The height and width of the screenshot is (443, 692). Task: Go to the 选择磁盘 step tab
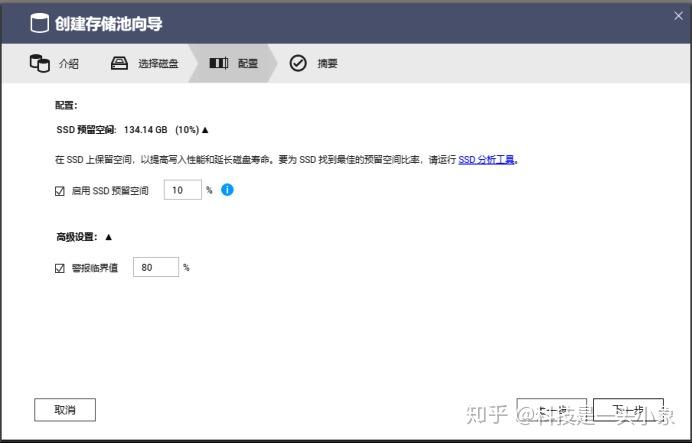[x=144, y=63]
